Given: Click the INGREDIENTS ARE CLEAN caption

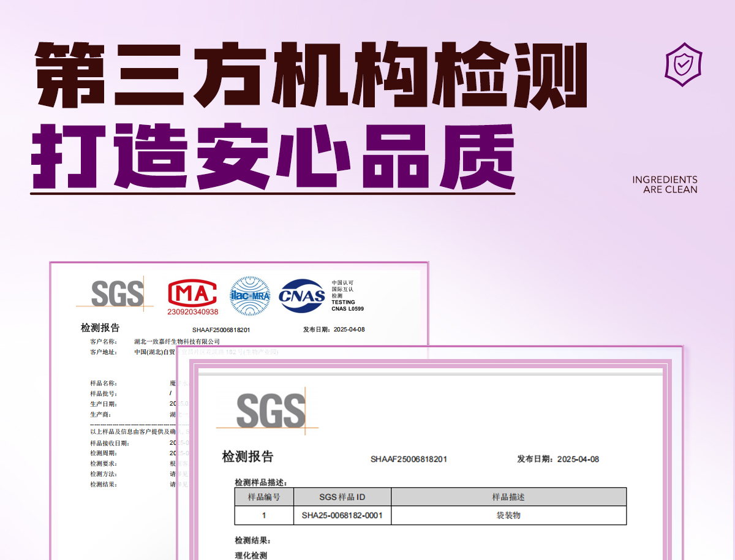Looking at the screenshot, I should point(665,184).
